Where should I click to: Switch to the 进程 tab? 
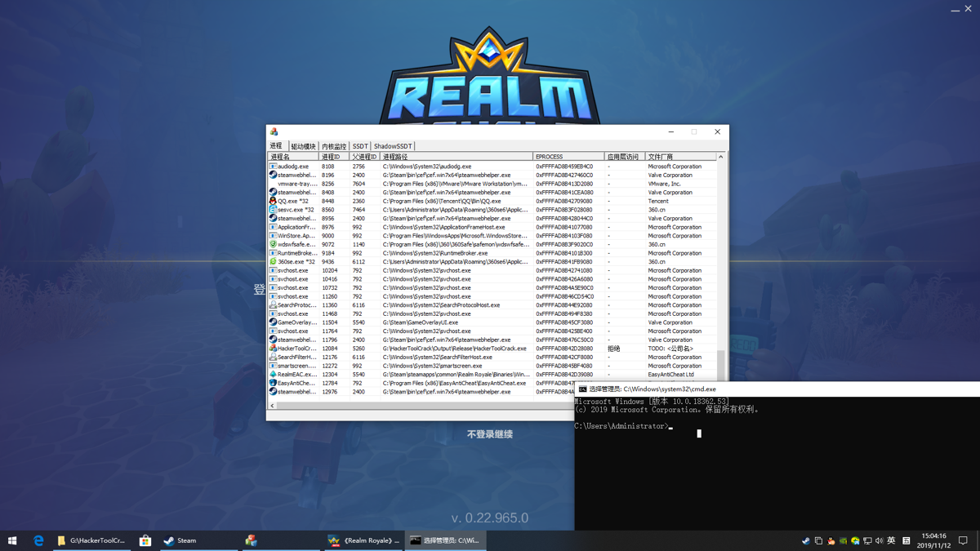pyautogui.click(x=276, y=146)
